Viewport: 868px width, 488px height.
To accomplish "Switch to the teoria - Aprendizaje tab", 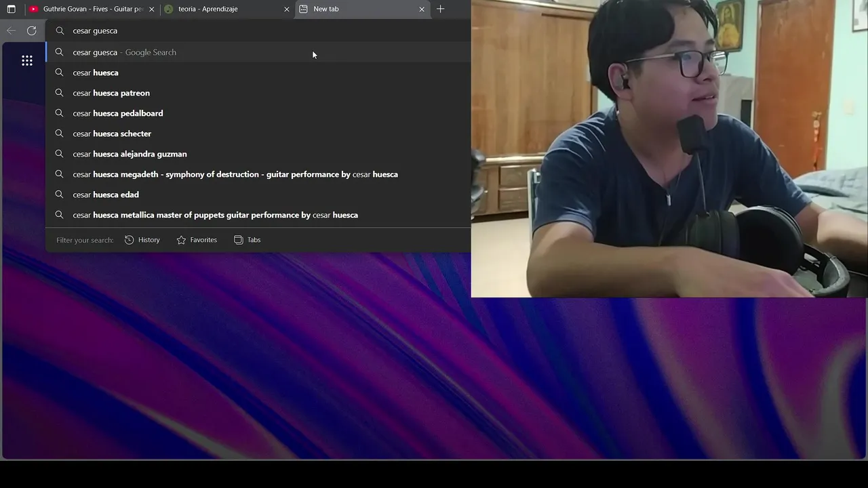I will [227, 9].
